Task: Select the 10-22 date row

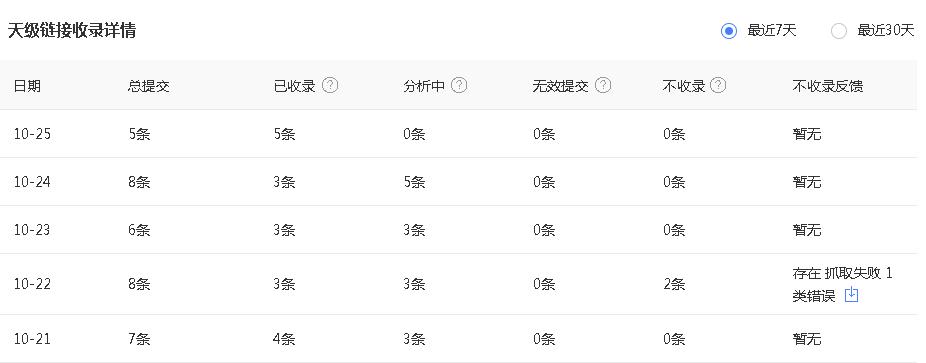Action: coord(458,284)
